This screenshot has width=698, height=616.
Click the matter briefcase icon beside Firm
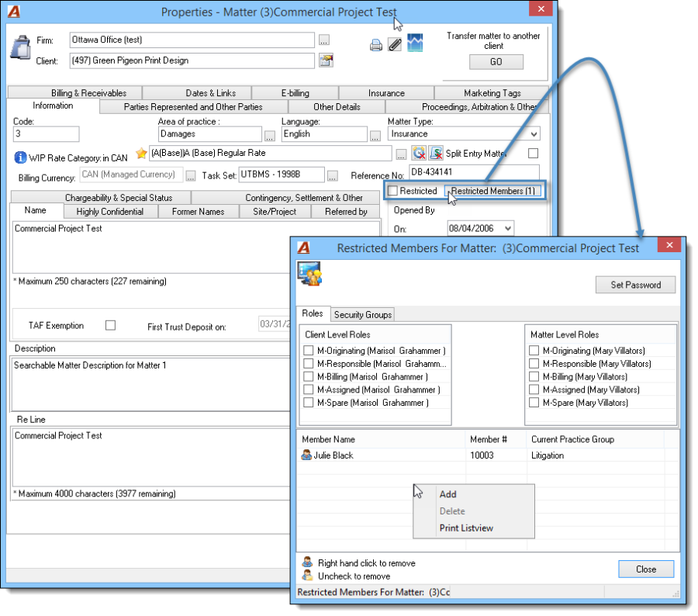pyautogui.click(x=20, y=47)
